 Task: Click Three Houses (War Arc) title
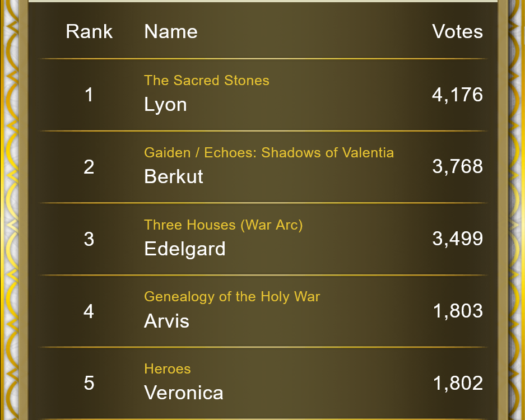[224, 225]
